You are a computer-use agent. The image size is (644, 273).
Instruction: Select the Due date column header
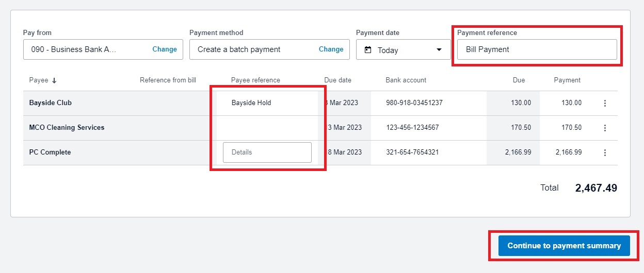coord(337,80)
